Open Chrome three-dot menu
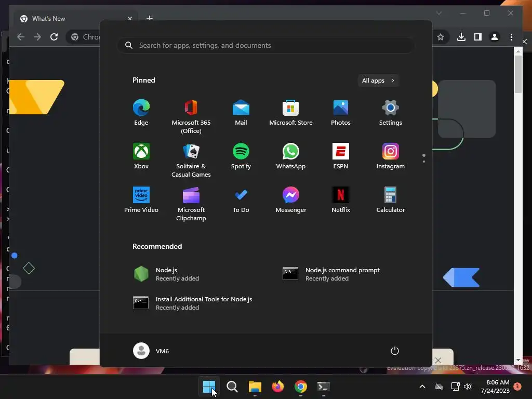This screenshot has width=532, height=399. 511,37
